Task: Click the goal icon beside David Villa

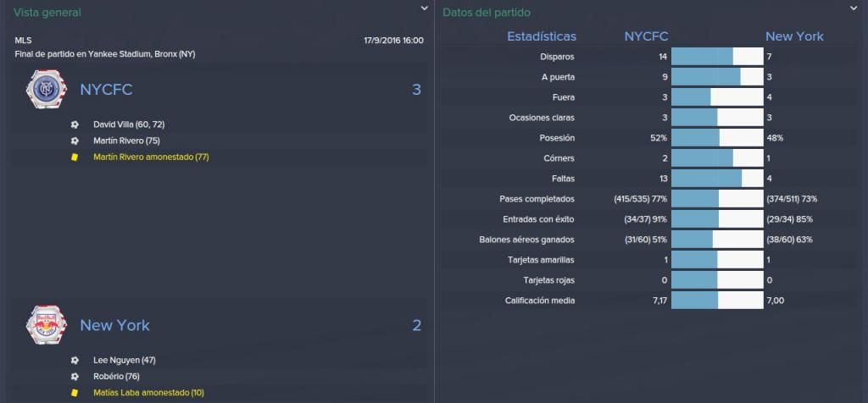Action: [x=75, y=125]
